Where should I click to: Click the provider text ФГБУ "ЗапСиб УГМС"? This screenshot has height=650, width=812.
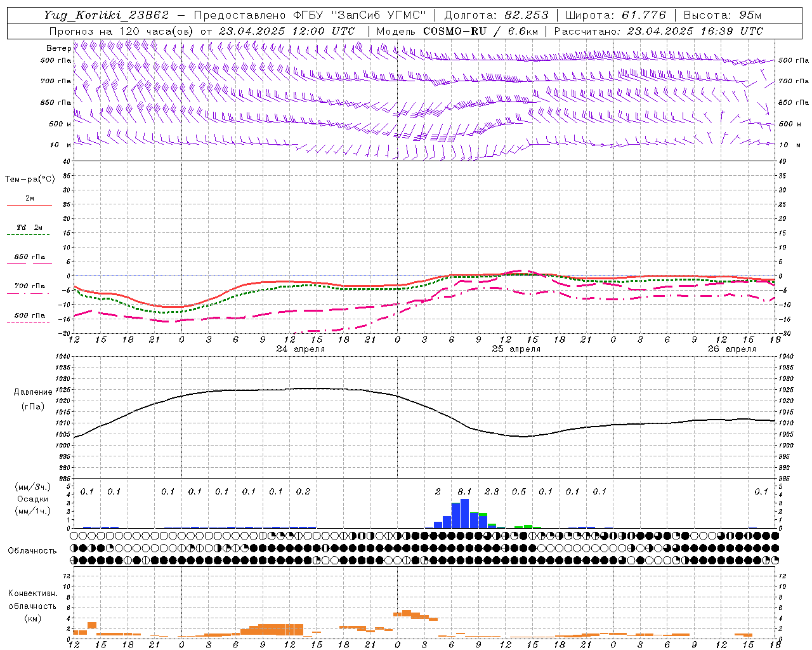click(x=360, y=15)
